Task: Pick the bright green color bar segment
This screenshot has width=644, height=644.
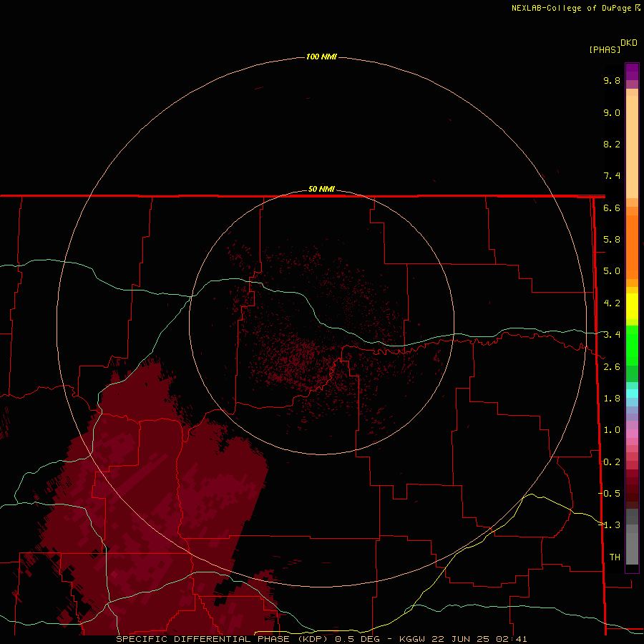Action: (632, 345)
